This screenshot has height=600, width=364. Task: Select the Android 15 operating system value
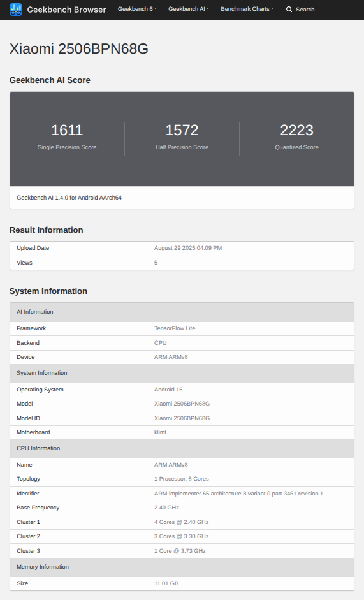tap(168, 390)
